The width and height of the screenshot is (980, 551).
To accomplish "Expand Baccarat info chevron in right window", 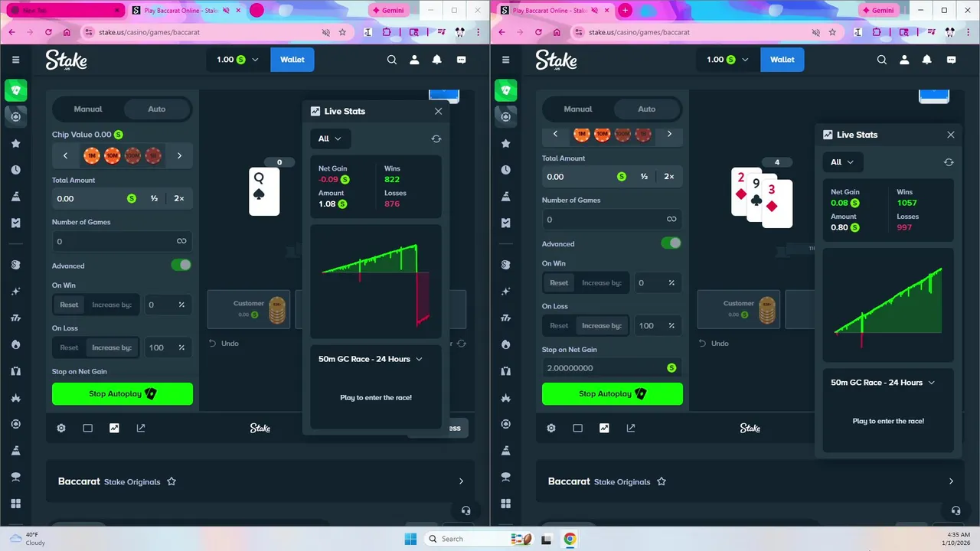I will 951,481.
